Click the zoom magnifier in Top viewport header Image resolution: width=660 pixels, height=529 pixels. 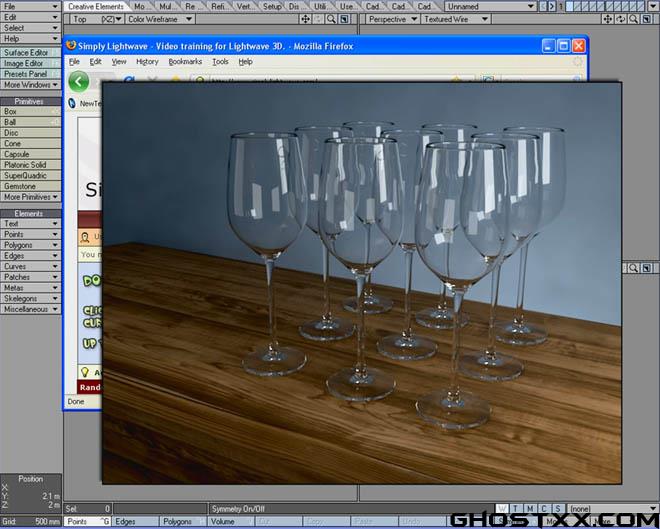(331, 19)
